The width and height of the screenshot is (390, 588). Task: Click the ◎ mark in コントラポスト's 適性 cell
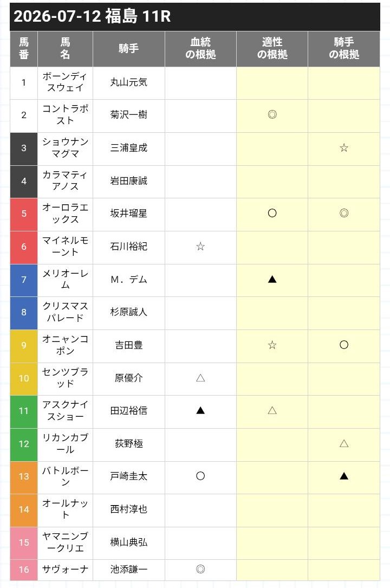click(x=272, y=114)
